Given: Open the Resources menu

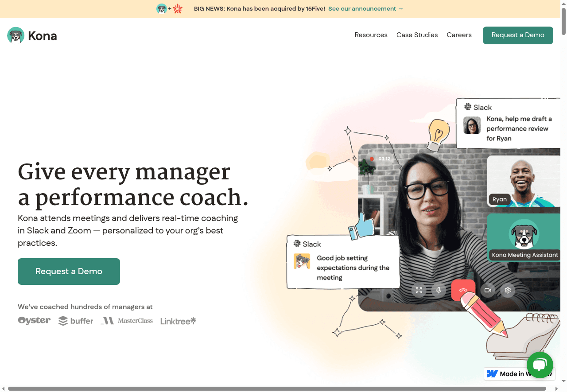Looking at the screenshot, I should (371, 35).
